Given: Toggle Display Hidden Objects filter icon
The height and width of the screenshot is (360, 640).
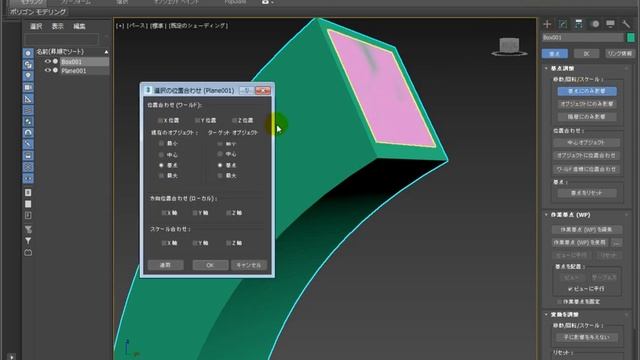Looking at the screenshot, I should (28, 178).
